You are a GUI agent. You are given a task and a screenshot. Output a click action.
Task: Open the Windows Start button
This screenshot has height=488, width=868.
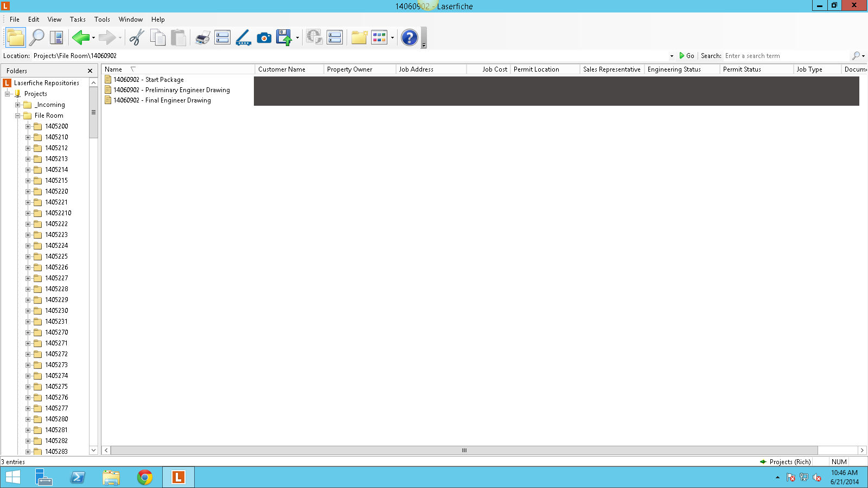click(12, 477)
